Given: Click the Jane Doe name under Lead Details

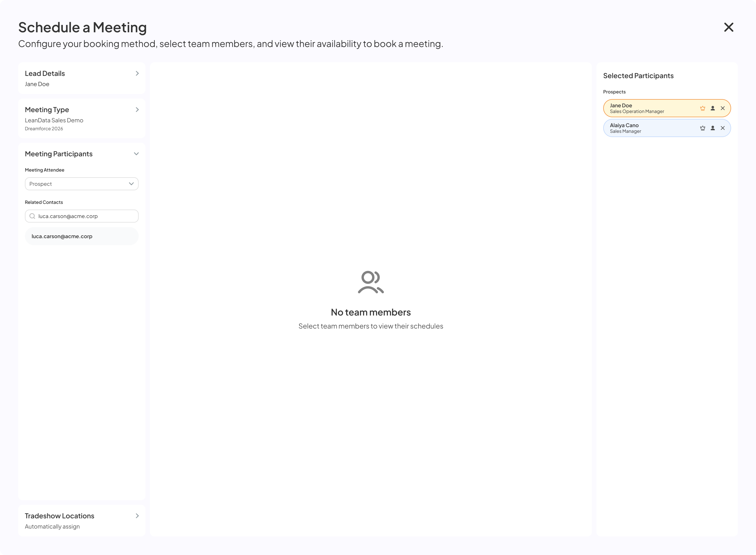Looking at the screenshot, I should point(37,84).
